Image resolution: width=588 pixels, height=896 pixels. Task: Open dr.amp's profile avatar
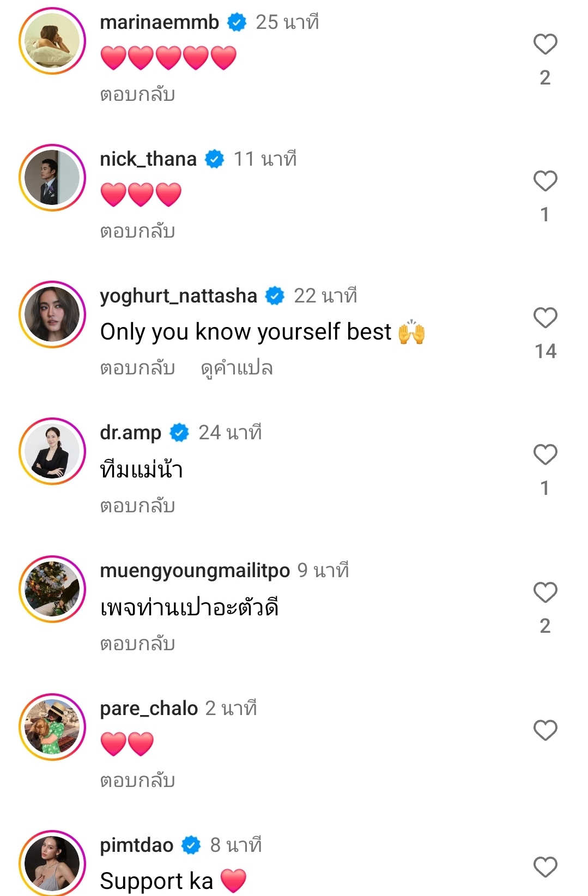52,451
